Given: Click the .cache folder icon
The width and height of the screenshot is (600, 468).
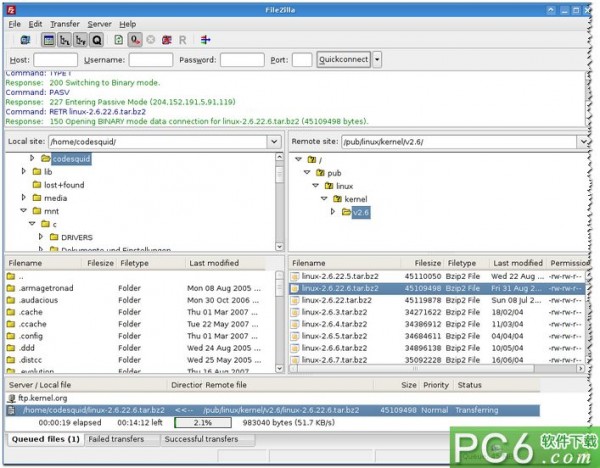Looking at the screenshot, I should click(x=11, y=312).
